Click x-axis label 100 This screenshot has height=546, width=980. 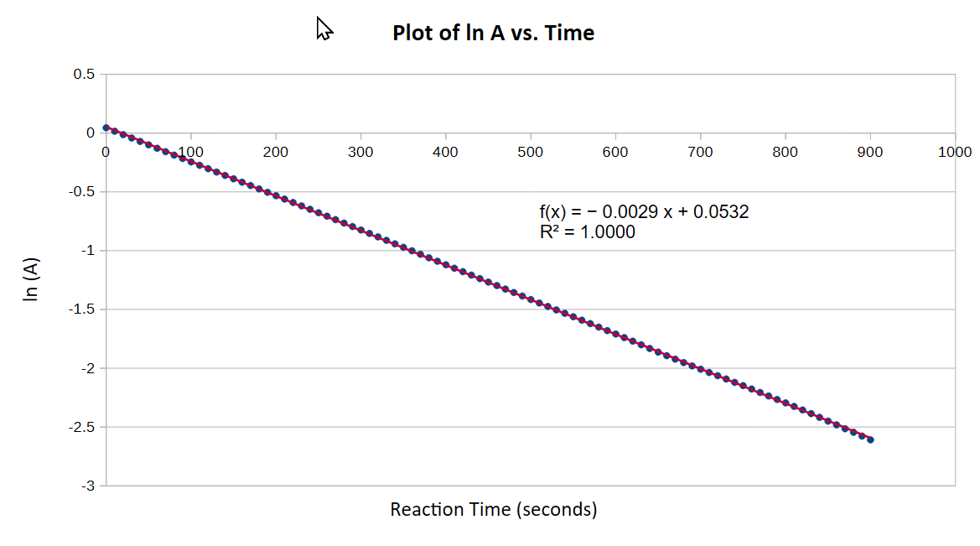click(190, 152)
